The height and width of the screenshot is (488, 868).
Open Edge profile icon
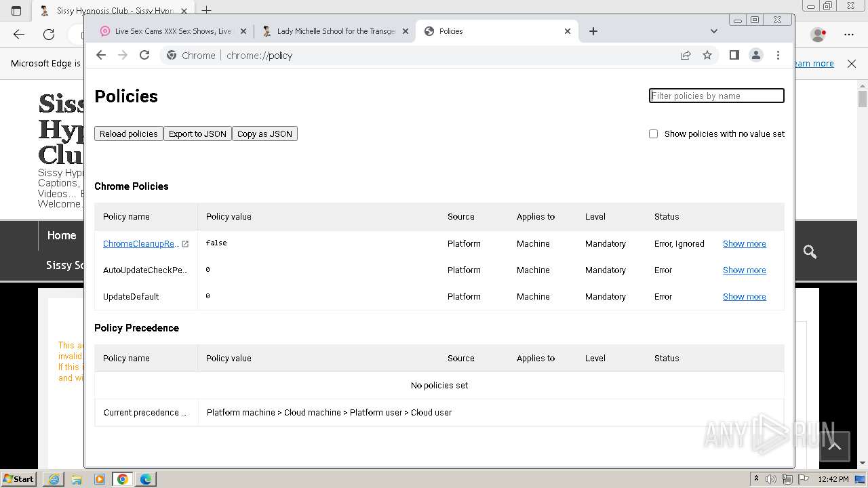pos(818,34)
